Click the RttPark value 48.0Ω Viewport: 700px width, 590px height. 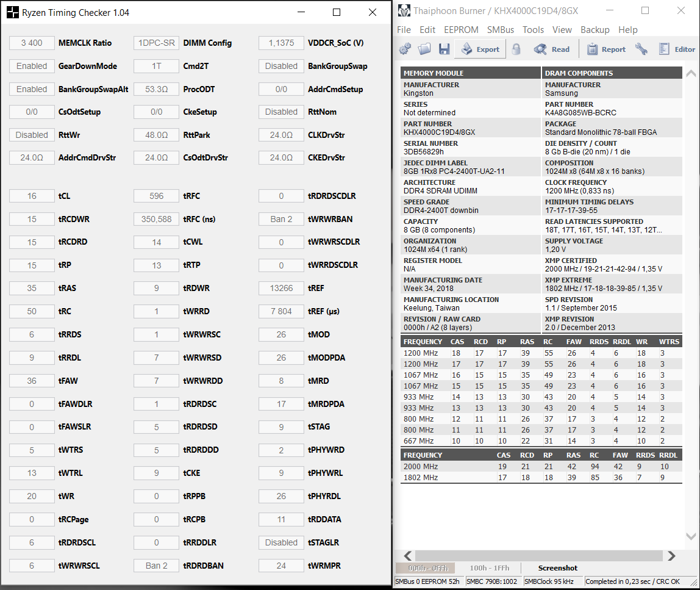156,135
